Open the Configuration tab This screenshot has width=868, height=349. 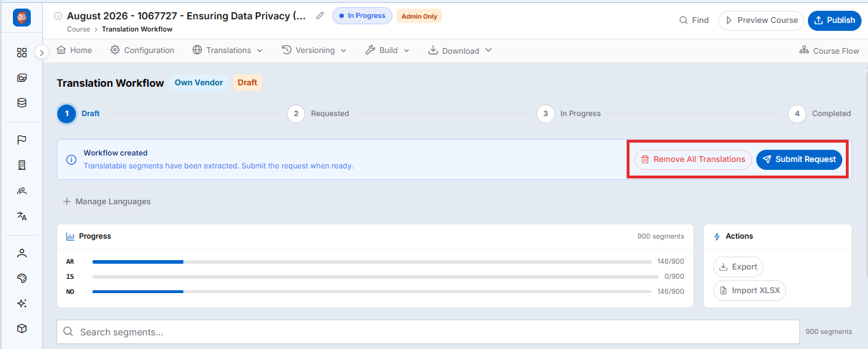tap(142, 50)
